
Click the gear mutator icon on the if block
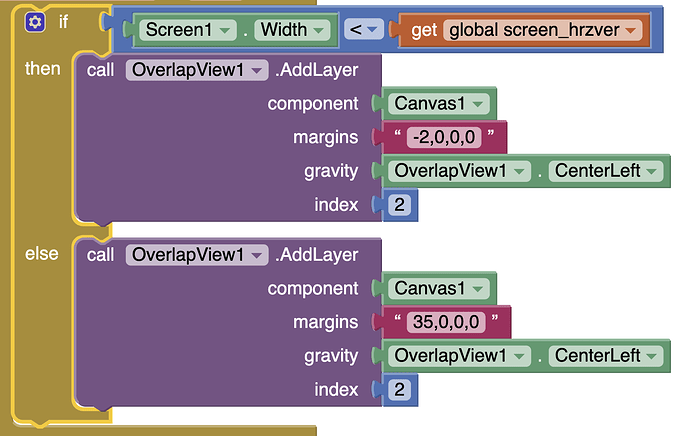pos(35,20)
